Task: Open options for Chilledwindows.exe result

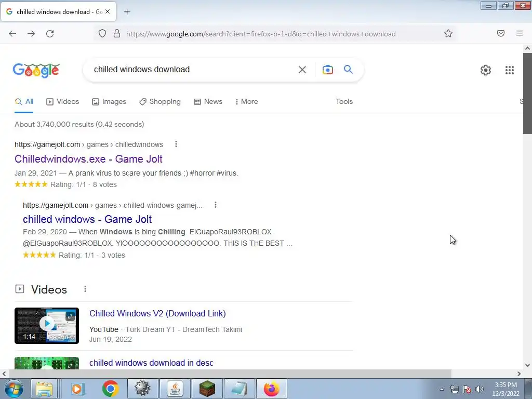Action: [x=176, y=144]
